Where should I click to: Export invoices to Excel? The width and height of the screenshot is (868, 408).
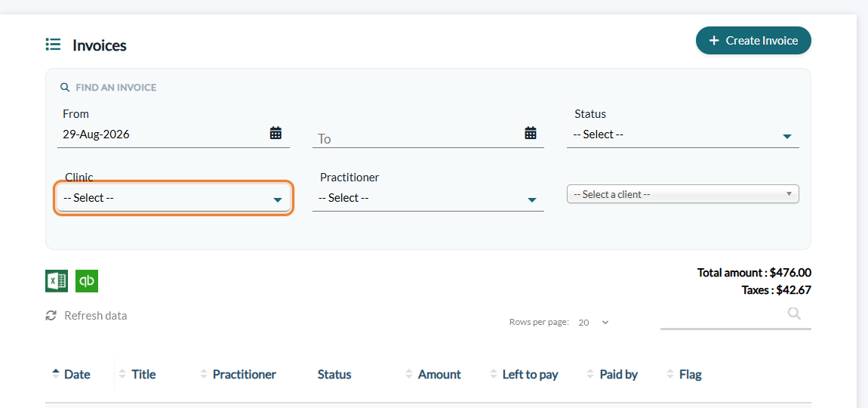click(57, 281)
